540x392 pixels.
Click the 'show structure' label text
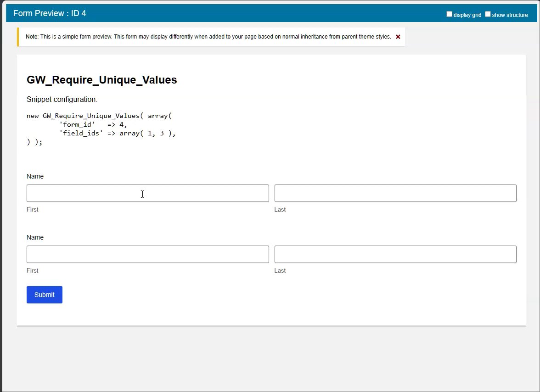(x=510, y=15)
